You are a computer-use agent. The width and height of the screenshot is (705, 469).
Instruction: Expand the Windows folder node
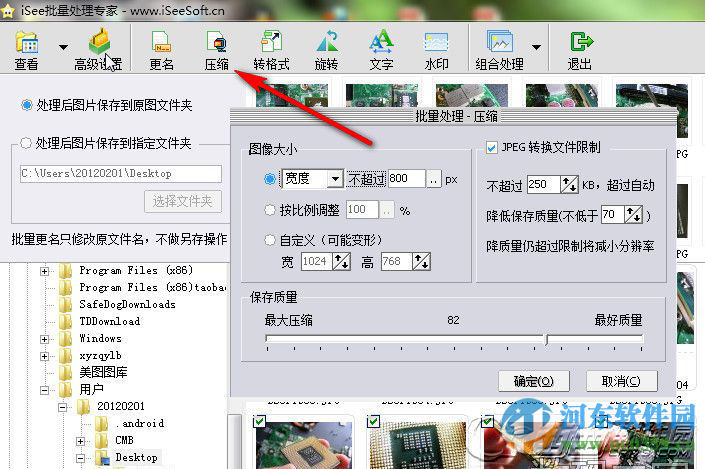coord(45,339)
